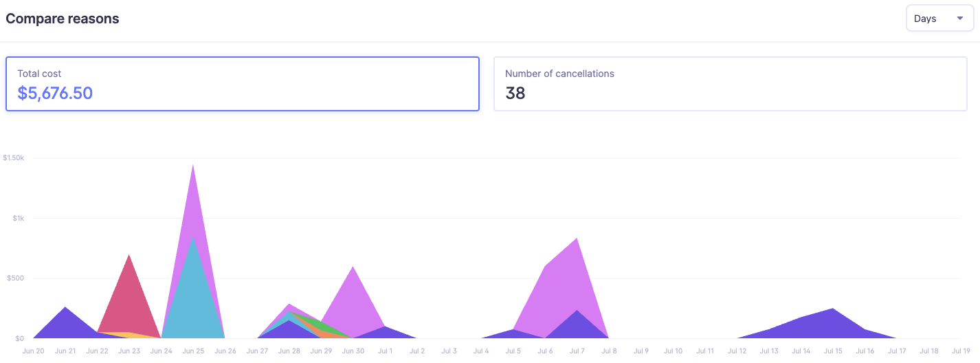
Task: Click the tall pink peak at Jun 25
Action: [x=193, y=199]
